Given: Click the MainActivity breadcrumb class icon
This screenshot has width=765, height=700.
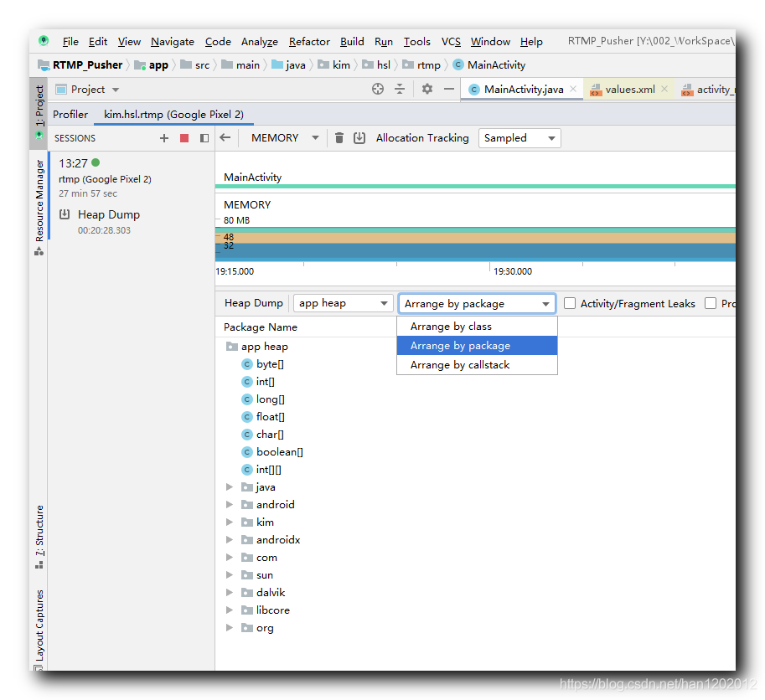Looking at the screenshot, I should 458,64.
